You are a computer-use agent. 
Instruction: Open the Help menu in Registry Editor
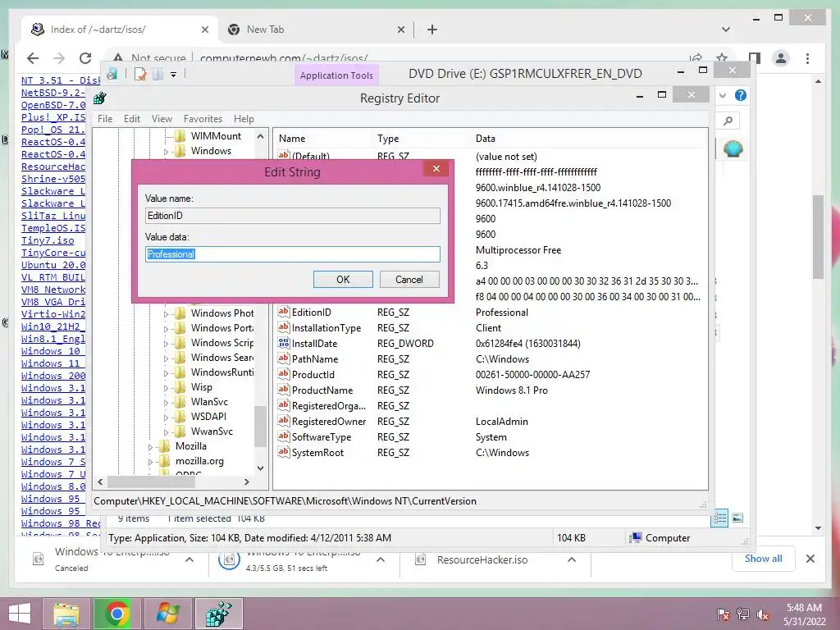(x=244, y=119)
